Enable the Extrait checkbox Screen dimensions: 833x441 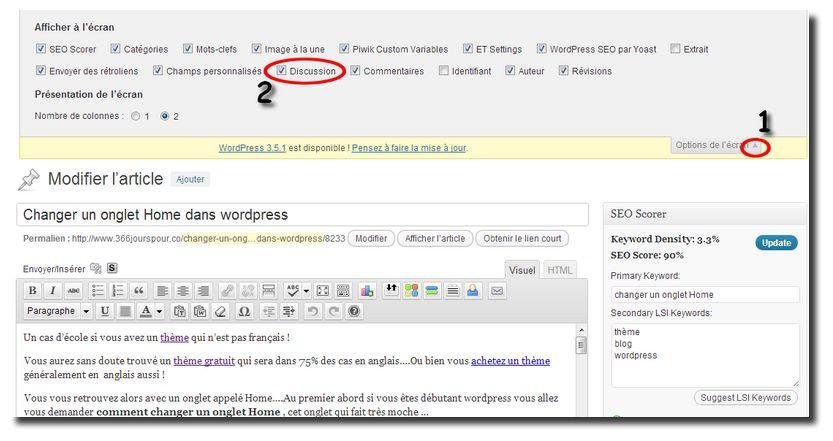[676, 48]
